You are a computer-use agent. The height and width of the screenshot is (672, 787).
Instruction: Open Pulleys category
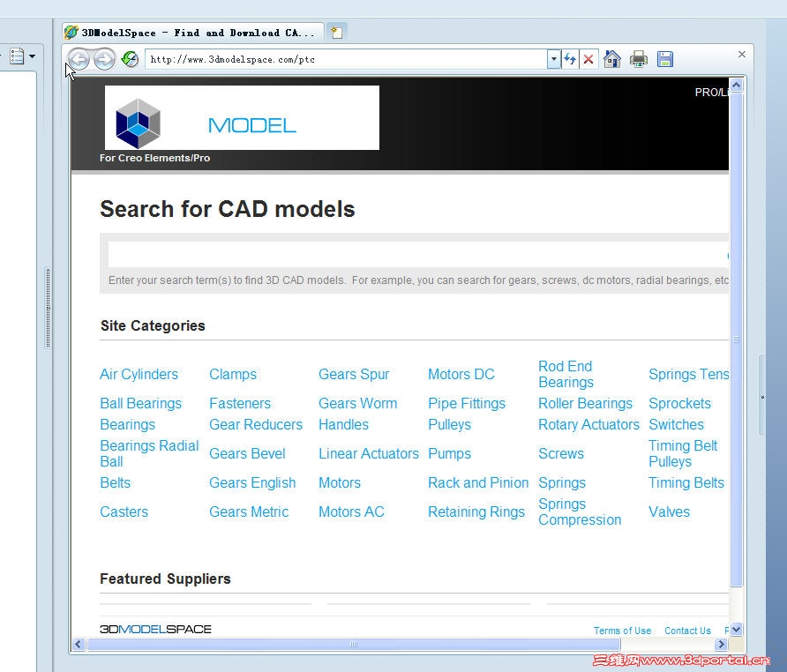pyautogui.click(x=450, y=424)
